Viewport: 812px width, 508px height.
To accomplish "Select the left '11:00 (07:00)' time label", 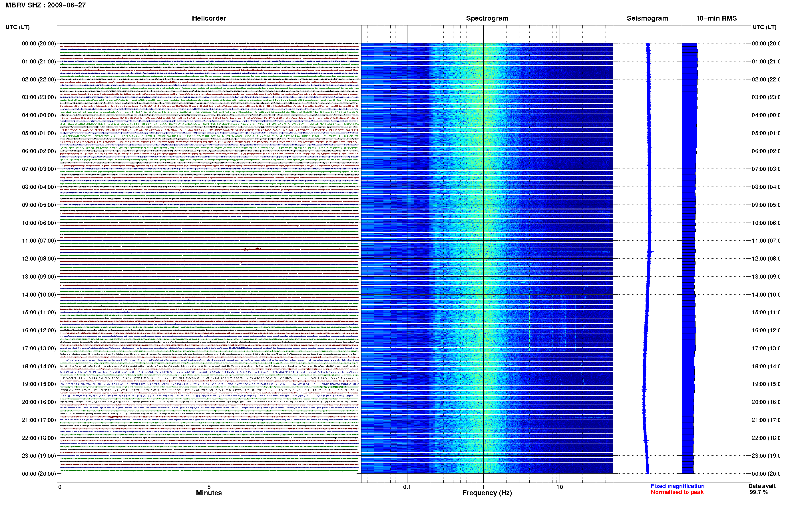I will (x=39, y=241).
